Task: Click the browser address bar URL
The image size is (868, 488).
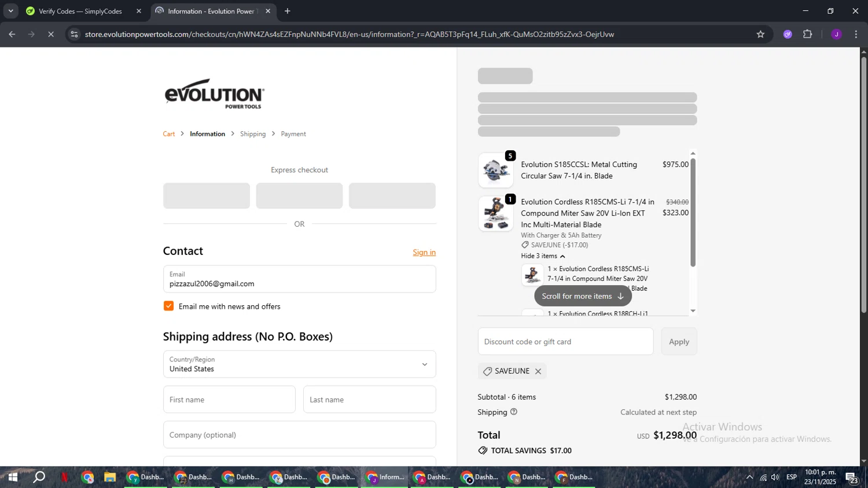Action: [x=350, y=34]
